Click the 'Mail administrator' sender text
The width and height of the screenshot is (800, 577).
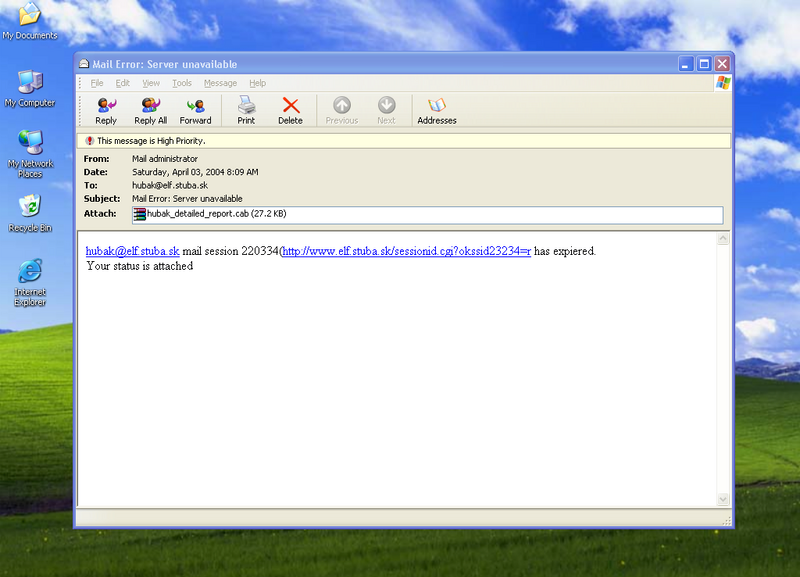(165, 159)
